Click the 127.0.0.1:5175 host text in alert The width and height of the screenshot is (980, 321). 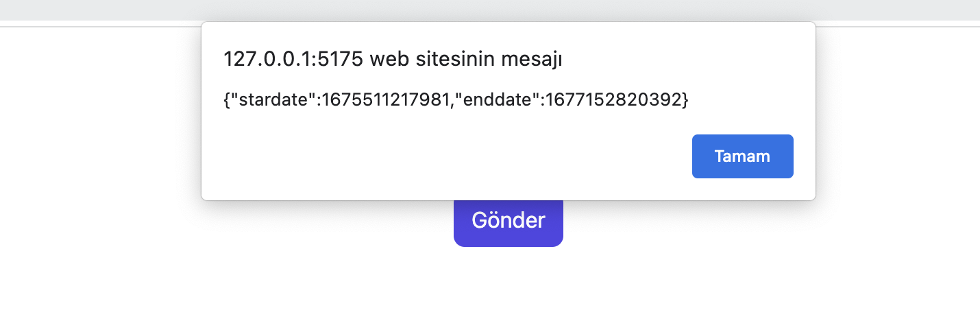(x=293, y=60)
